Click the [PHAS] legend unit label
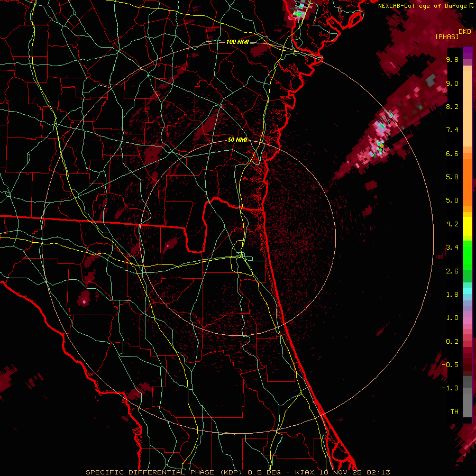 447,37
